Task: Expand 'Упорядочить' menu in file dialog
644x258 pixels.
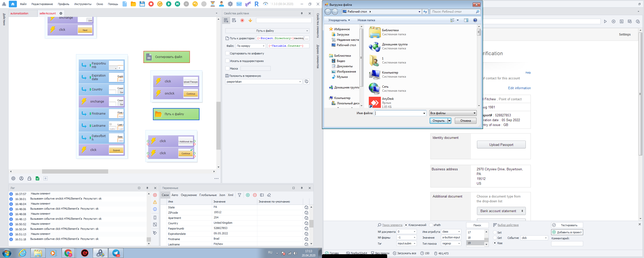Action: coord(339,20)
